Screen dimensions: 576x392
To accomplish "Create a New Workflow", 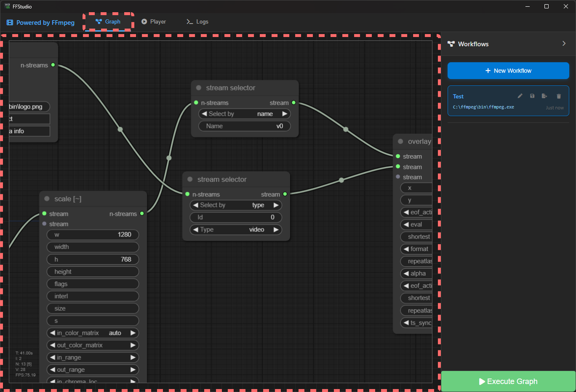I will (x=508, y=71).
